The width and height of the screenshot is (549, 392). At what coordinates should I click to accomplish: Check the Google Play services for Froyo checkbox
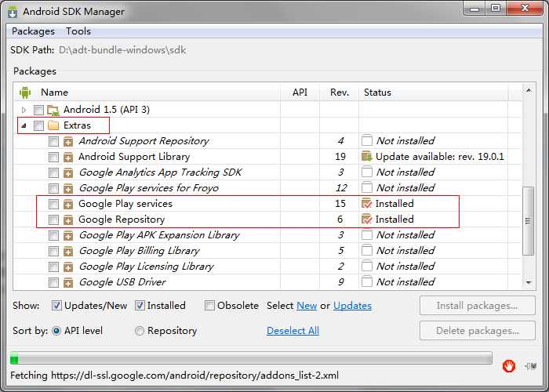[x=53, y=189]
